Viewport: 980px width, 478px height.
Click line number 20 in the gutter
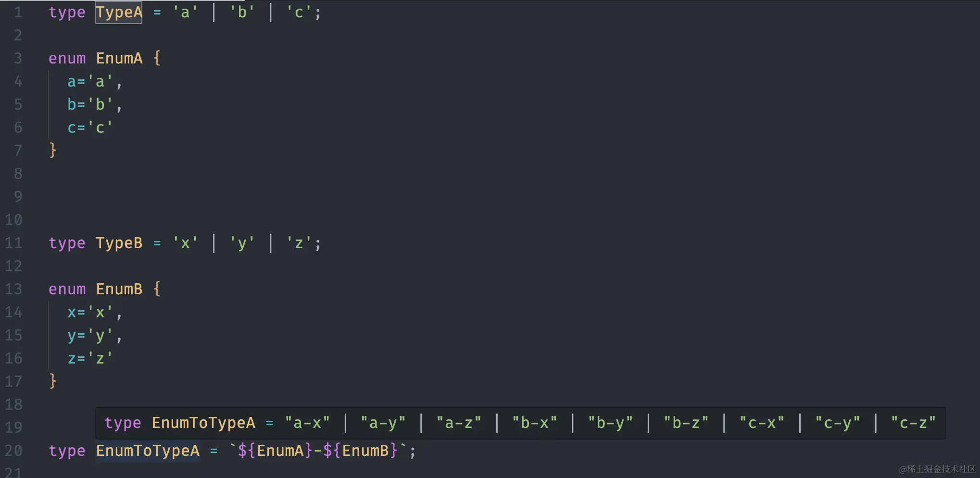click(x=13, y=451)
